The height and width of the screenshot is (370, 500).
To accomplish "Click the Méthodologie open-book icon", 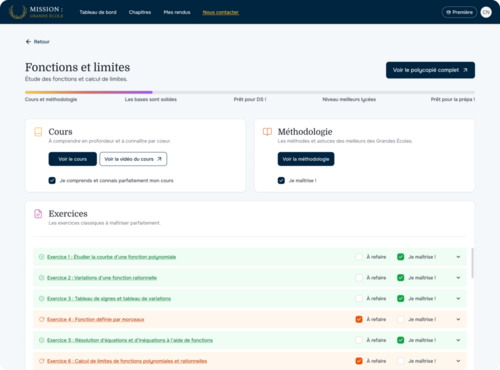I will (267, 132).
